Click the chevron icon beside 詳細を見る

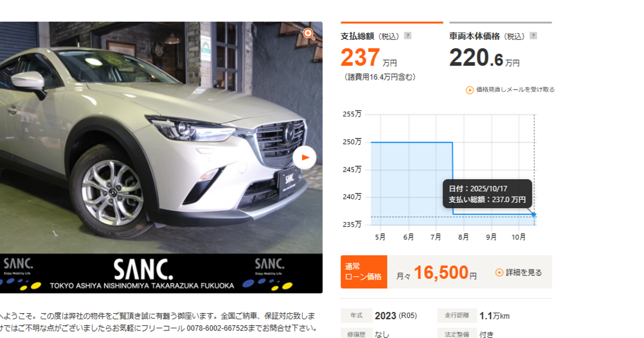499,273
